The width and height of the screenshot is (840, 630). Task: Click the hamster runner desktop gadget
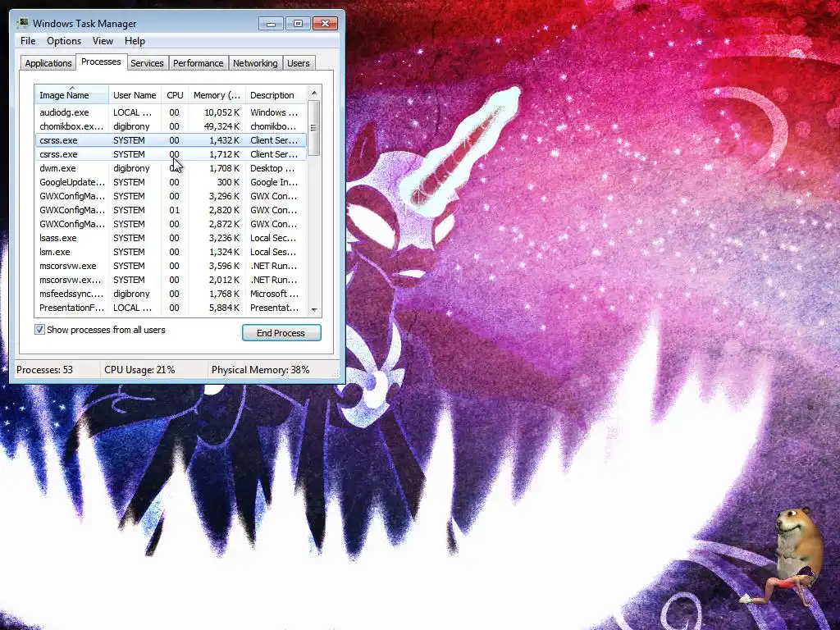coord(783,557)
